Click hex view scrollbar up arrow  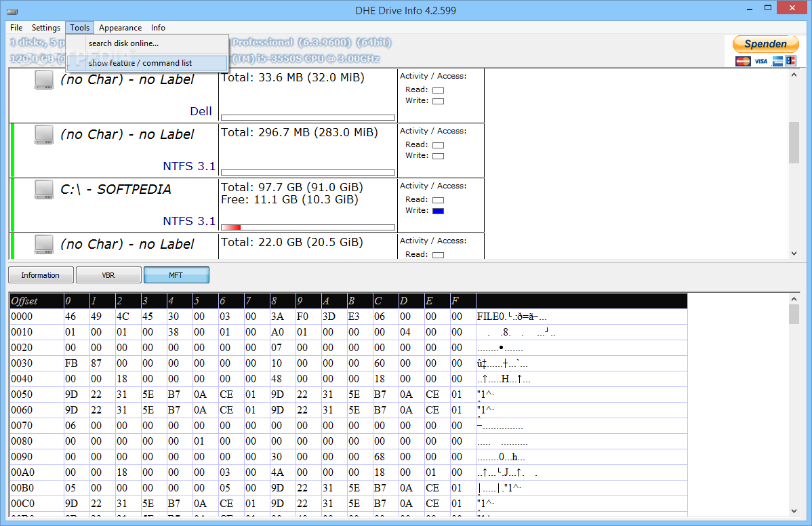point(794,299)
